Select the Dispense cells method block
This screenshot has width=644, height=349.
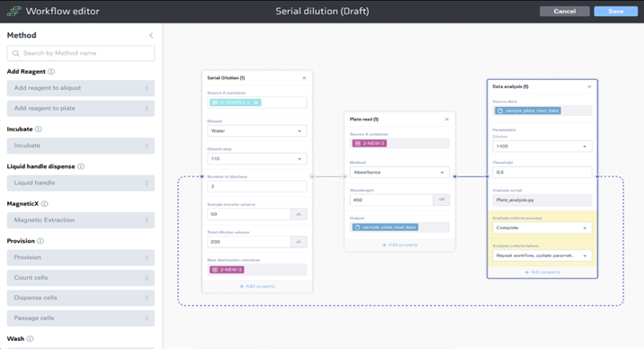click(x=81, y=298)
